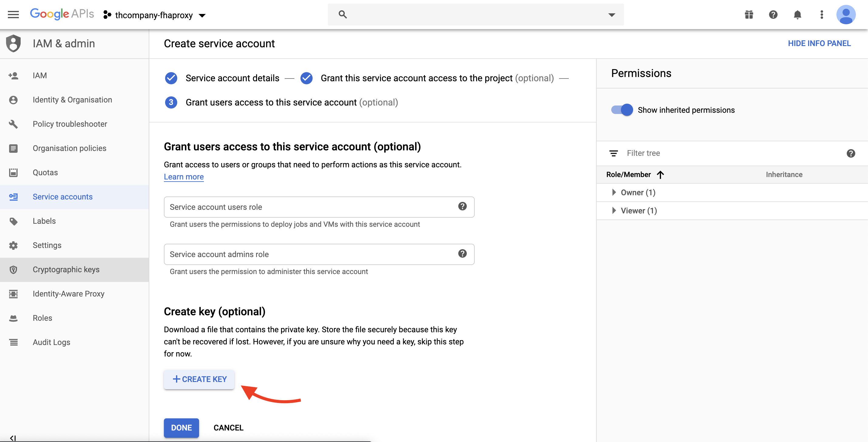Open the three-dot more options menu
The image size is (868, 442).
(x=822, y=15)
